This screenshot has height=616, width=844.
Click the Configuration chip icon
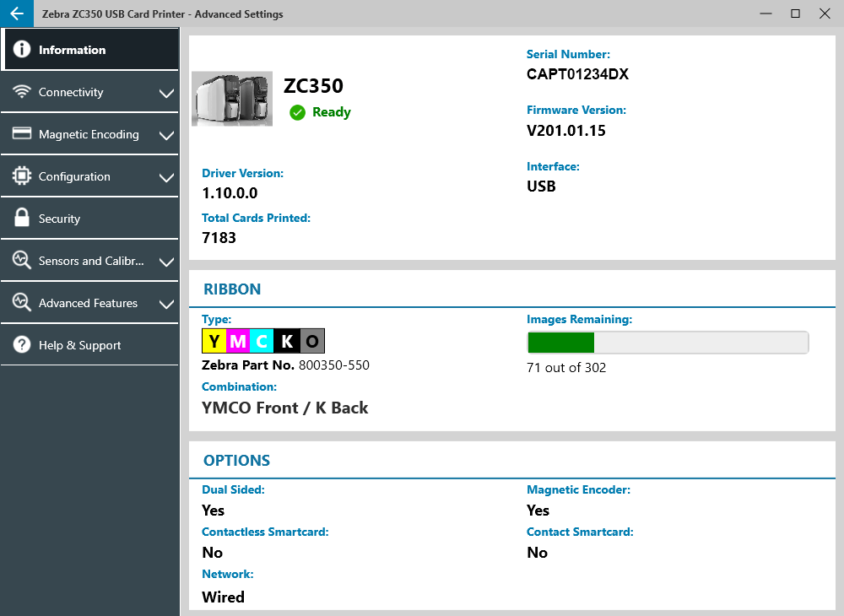(x=22, y=176)
